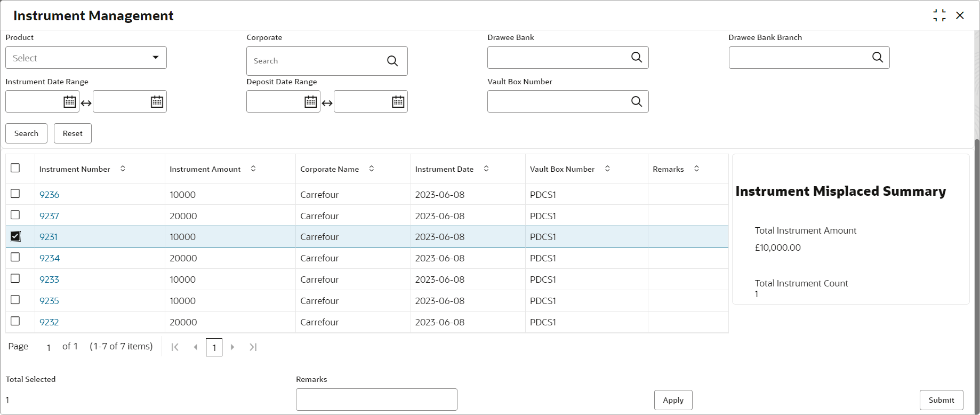Uncheck the row for instrument 9231
Image resolution: width=980 pixels, height=415 pixels.
point(15,236)
